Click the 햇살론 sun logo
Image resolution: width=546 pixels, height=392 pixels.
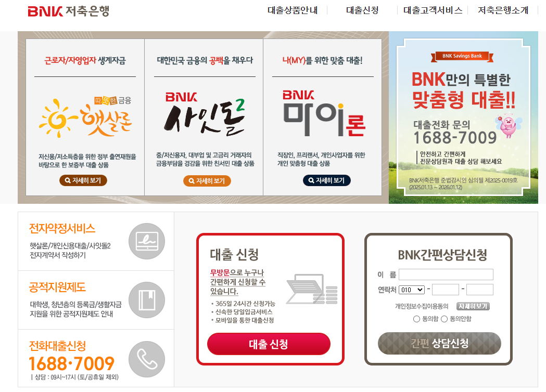coord(86,117)
